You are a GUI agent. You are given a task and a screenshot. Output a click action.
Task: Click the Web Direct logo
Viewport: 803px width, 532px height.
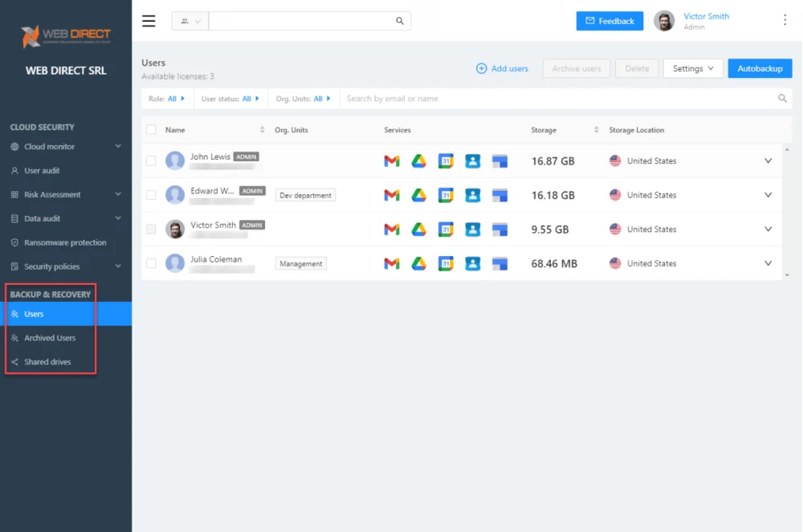66,36
